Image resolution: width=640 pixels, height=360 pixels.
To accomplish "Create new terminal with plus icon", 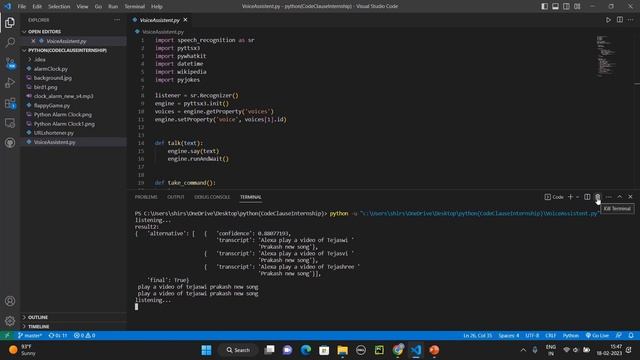I will (570, 197).
